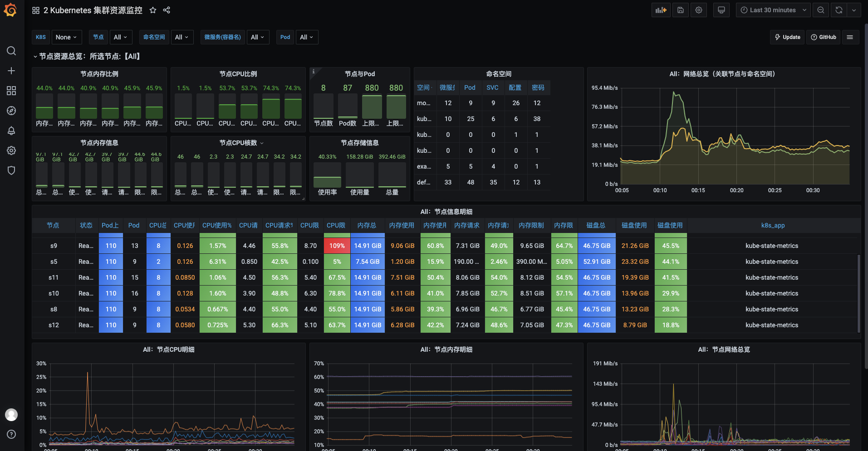Open the 节点CPU比例 panel title
The width and height of the screenshot is (868, 451).
pos(238,74)
